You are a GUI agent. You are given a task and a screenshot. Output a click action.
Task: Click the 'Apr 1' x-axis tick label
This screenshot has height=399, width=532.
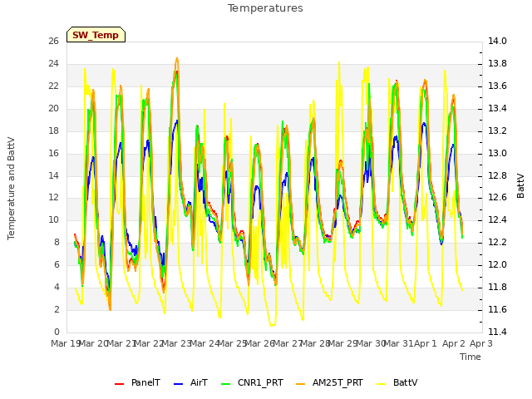(x=426, y=343)
